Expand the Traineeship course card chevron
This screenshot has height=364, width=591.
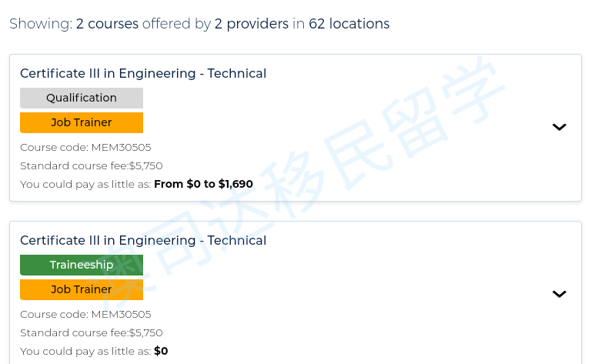pos(559,294)
